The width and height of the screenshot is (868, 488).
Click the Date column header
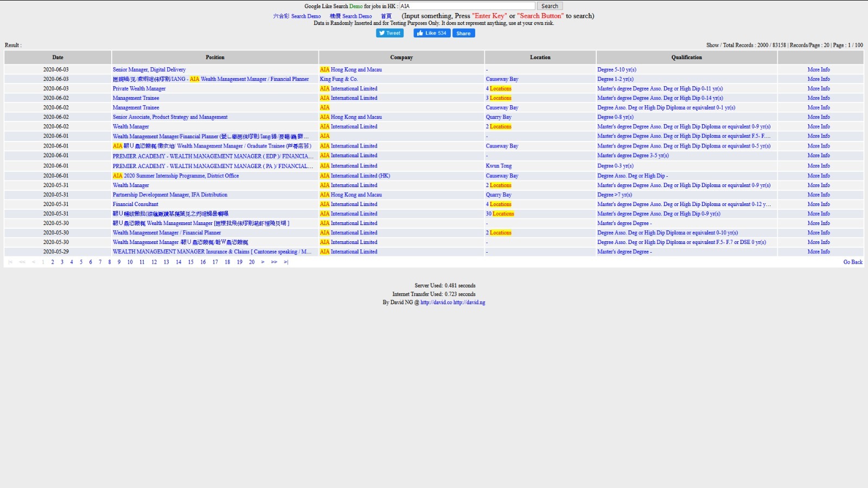click(x=58, y=57)
